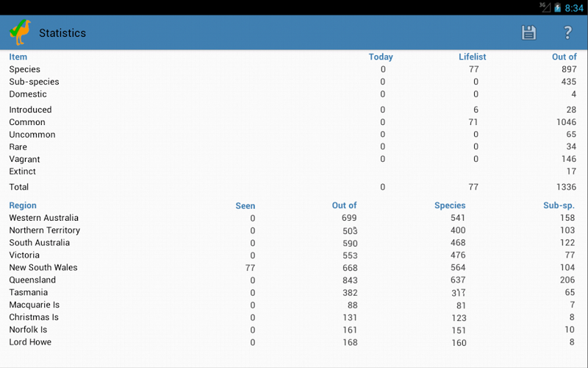Select the Total row label
The height and width of the screenshot is (368, 588).
tap(19, 187)
